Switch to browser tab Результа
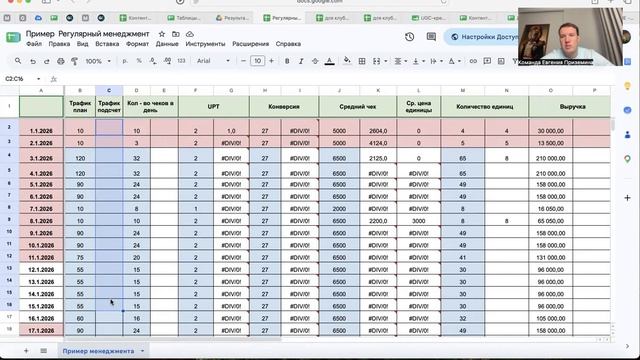 [233, 18]
